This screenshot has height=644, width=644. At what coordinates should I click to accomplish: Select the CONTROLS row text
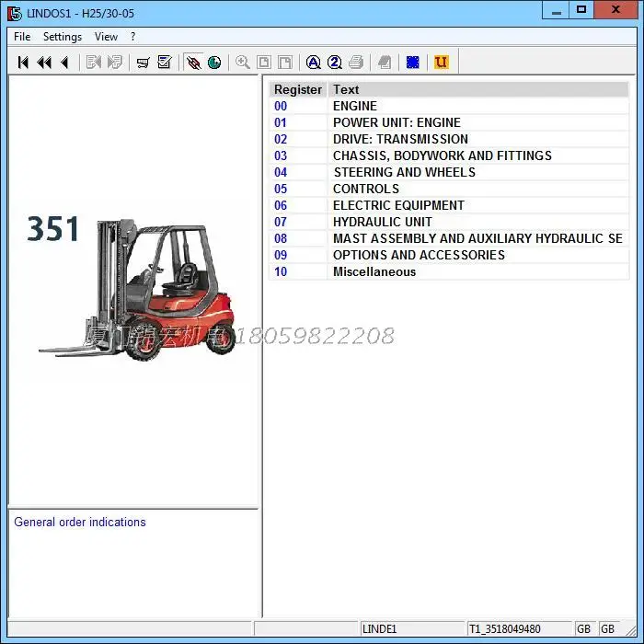pyautogui.click(x=366, y=189)
